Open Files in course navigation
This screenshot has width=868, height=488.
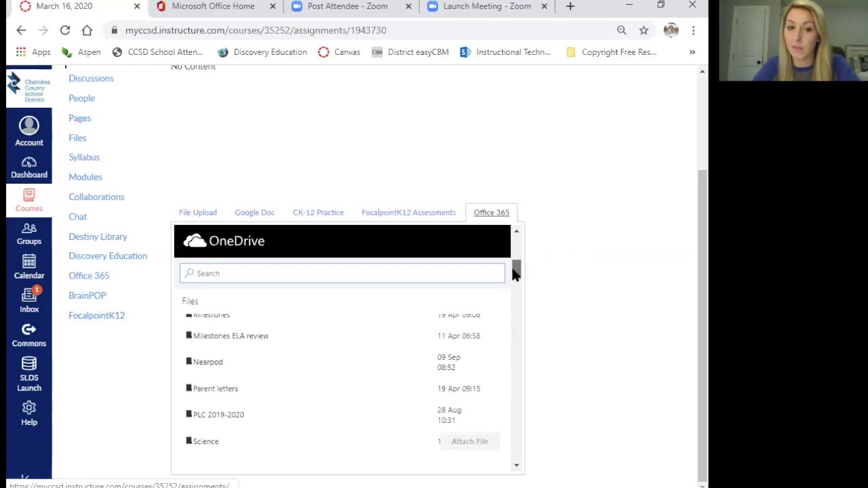click(x=77, y=138)
